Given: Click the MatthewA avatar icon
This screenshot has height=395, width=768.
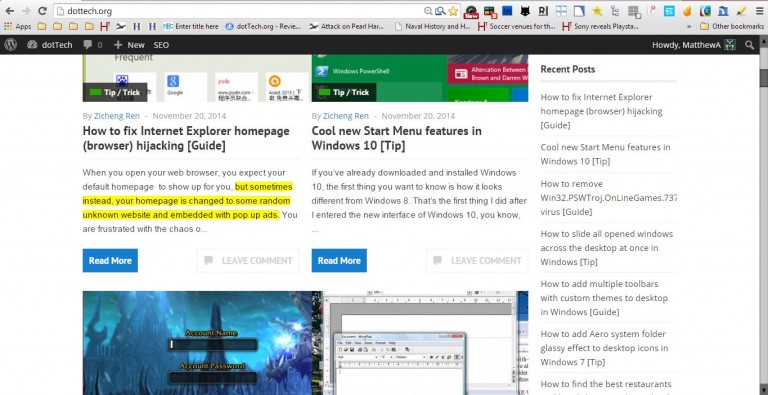Looking at the screenshot, I should pyautogui.click(x=730, y=45).
